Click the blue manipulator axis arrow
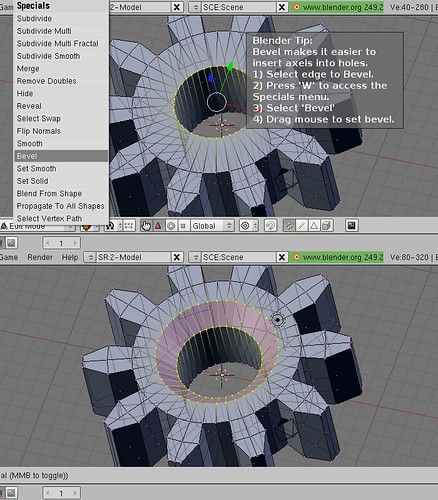Viewport: 438px width, 500px height. coord(211,78)
